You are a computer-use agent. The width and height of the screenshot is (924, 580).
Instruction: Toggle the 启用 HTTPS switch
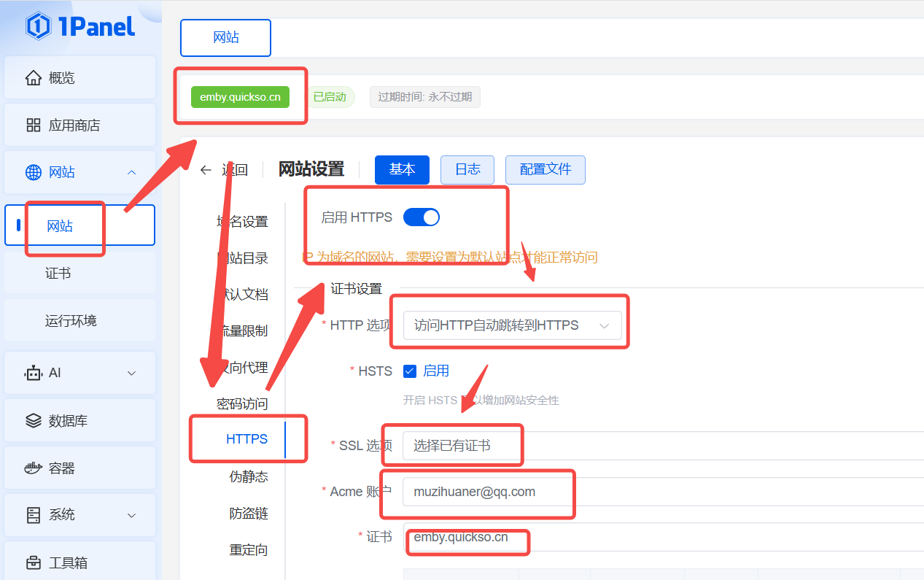(x=422, y=217)
